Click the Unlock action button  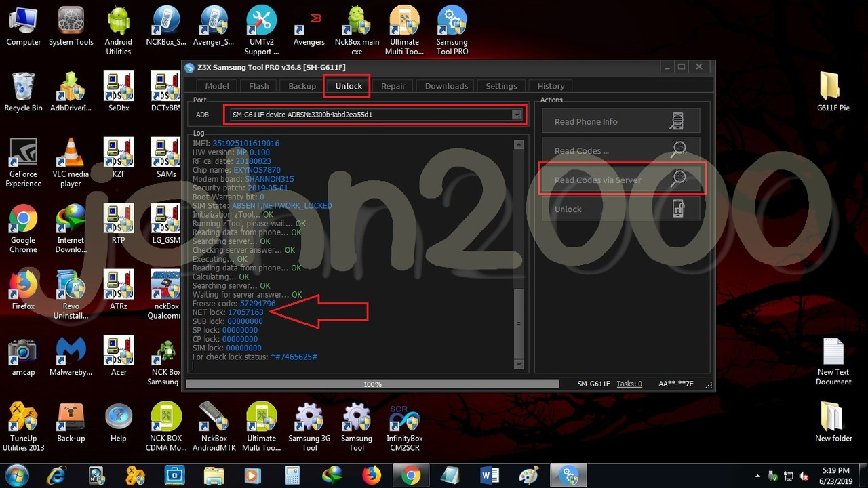coord(621,209)
